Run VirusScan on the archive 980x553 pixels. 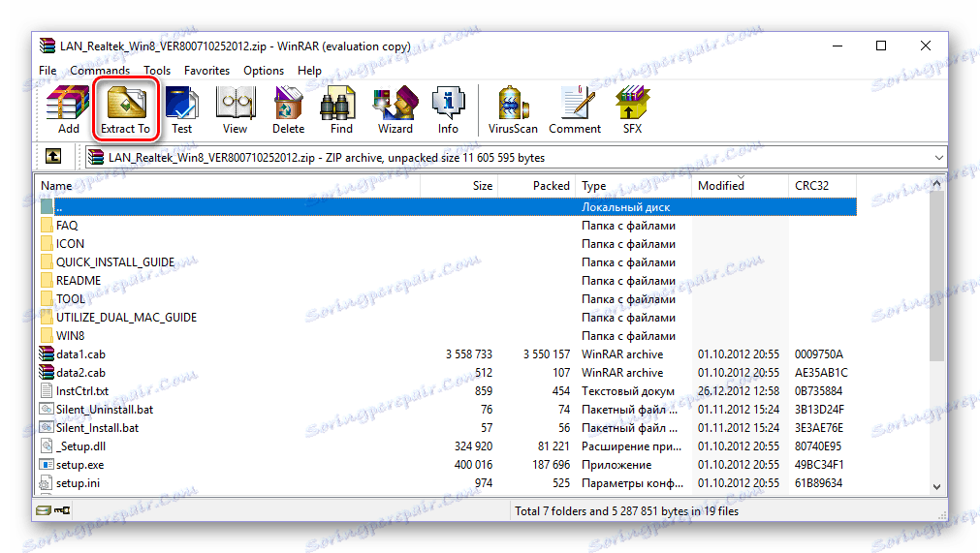[x=513, y=109]
